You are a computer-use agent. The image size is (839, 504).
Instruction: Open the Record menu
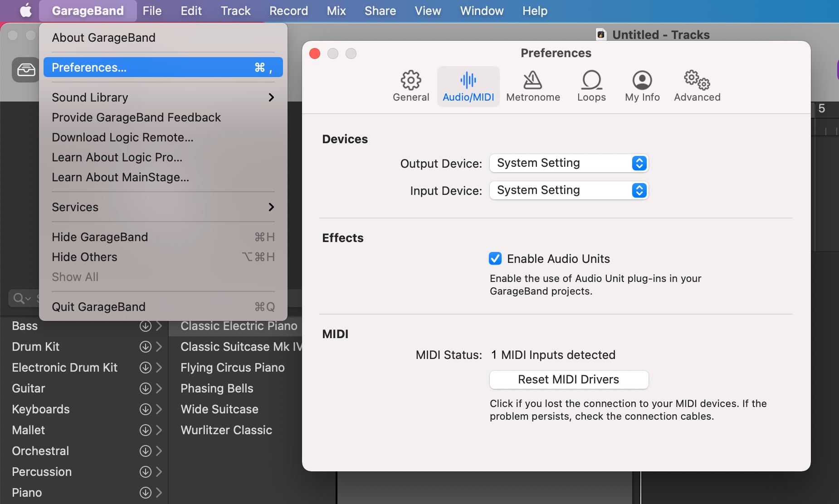tap(288, 10)
